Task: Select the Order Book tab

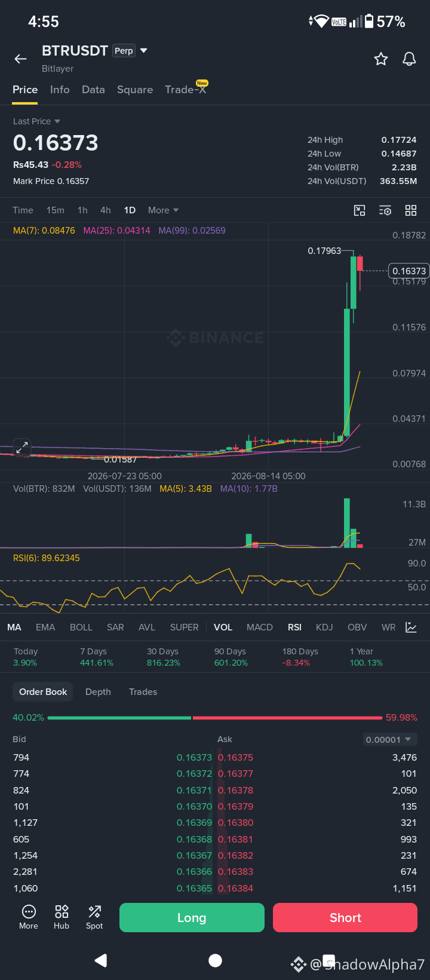Action: point(43,692)
